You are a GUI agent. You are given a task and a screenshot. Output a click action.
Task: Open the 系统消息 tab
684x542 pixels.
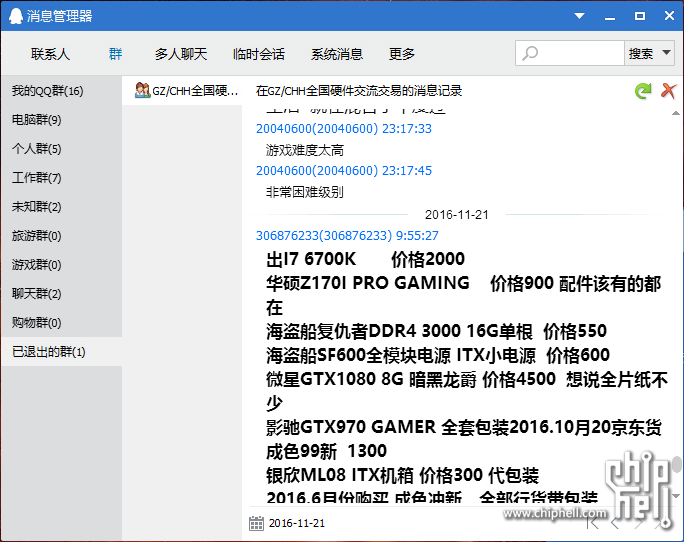coord(337,54)
